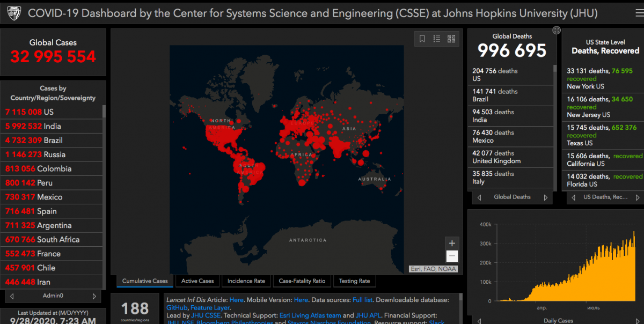The image size is (644, 324).
Task: Follow the Esri Living Atlas team link
Action: tap(310, 315)
